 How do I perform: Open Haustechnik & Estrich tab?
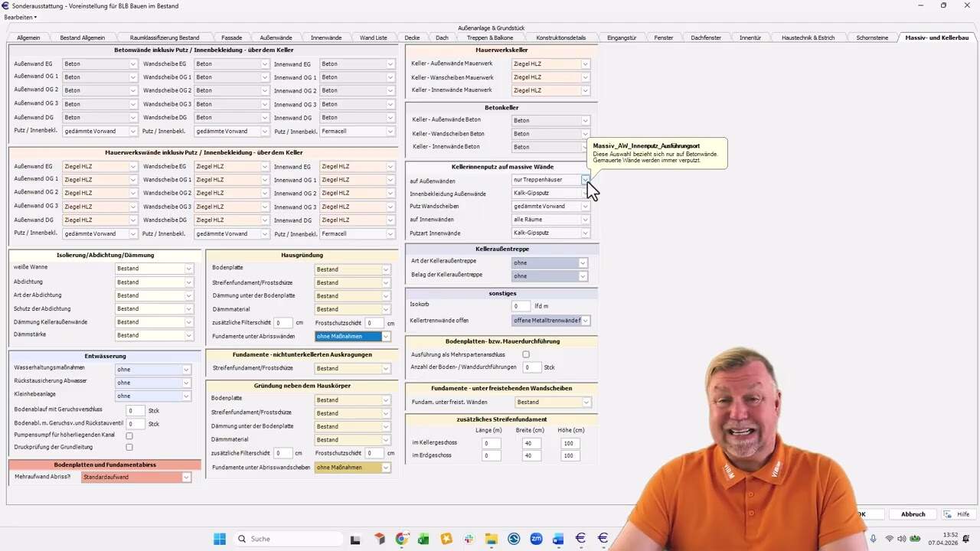808,37
